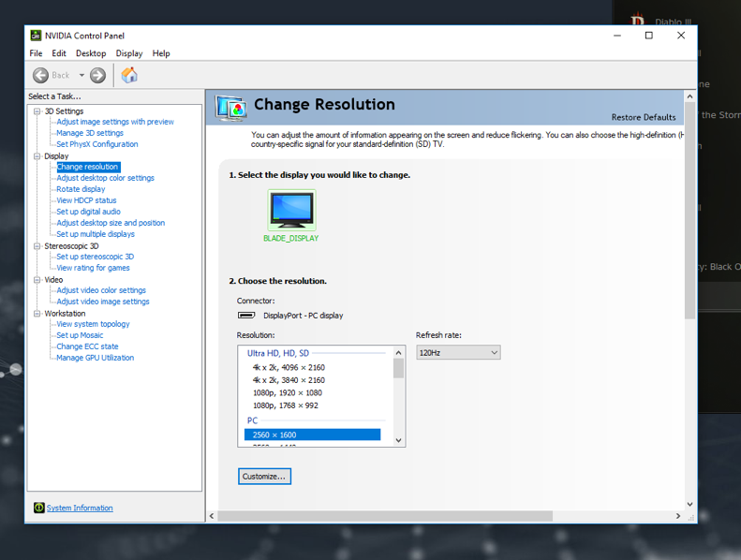Click main panel vertical scroll up arrow
Viewport: 741px width, 560px height.
click(x=690, y=96)
